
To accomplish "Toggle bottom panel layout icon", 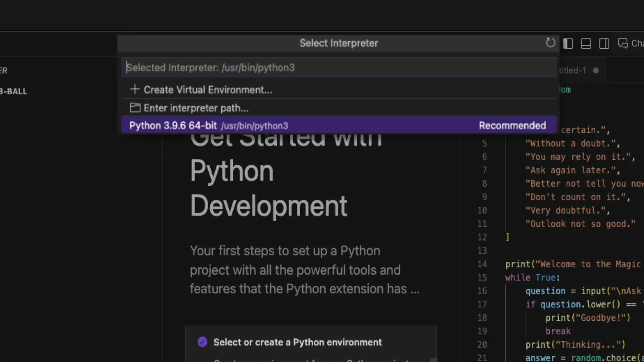I will pos(586,44).
